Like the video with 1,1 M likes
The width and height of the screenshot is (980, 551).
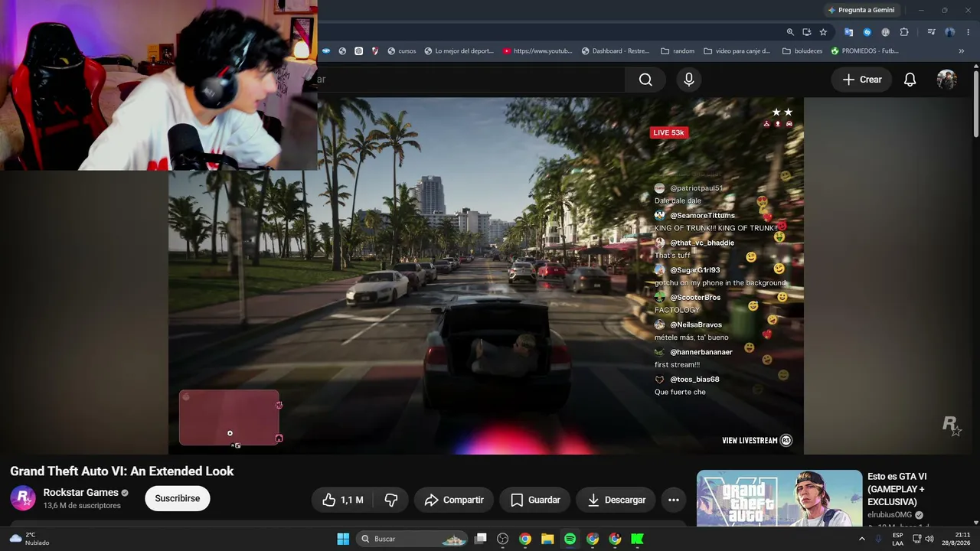click(x=342, y=500)
